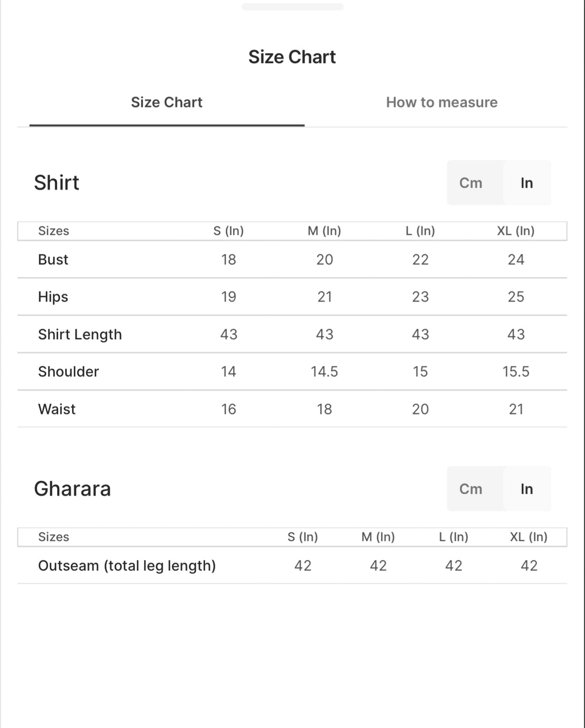Viewport: 585px width, 728px height.
Task: Select the underlined Size Chart tab
Action: tap(167, 102)
